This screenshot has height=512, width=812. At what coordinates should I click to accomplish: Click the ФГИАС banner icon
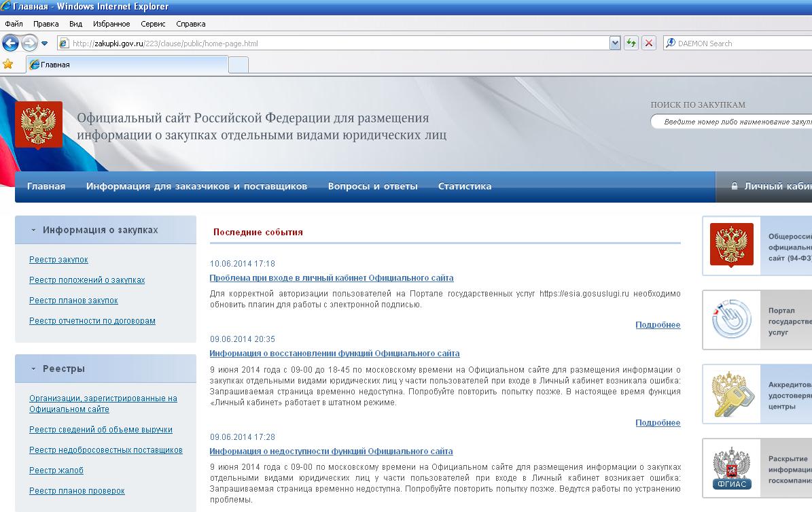(x=731, y=468)
